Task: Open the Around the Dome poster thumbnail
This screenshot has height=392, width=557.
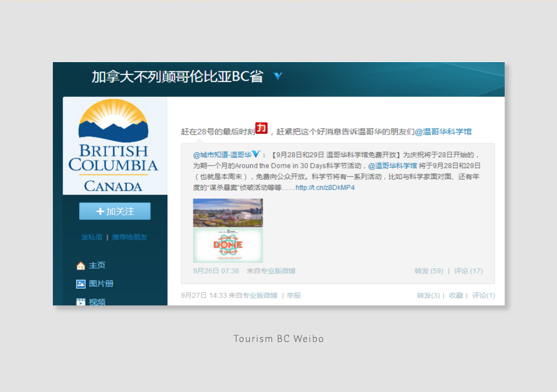Action: click(x=228, y=245)
